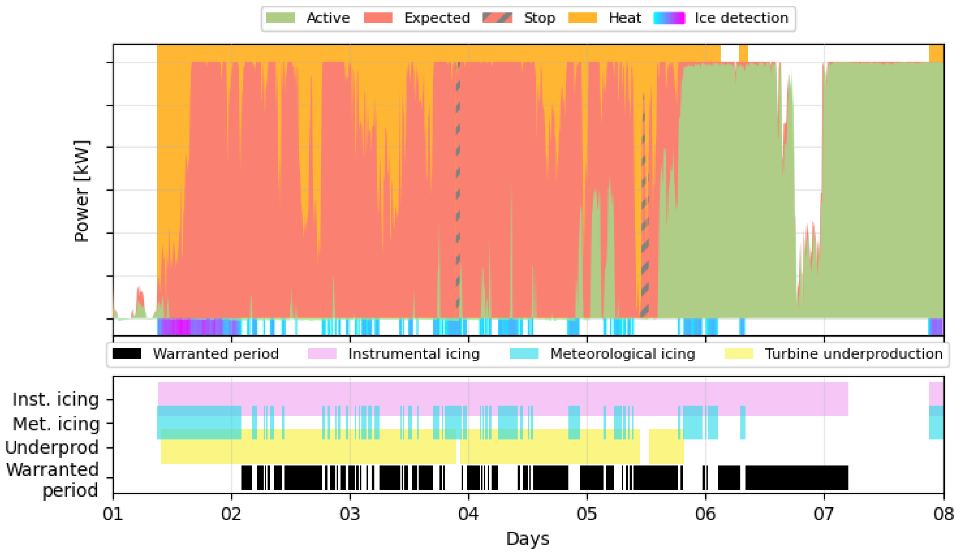Click the 'Turbine underproduction' legend text
Image resolution: width=962 pixels, height=560 pixels.
click(854, 354)
